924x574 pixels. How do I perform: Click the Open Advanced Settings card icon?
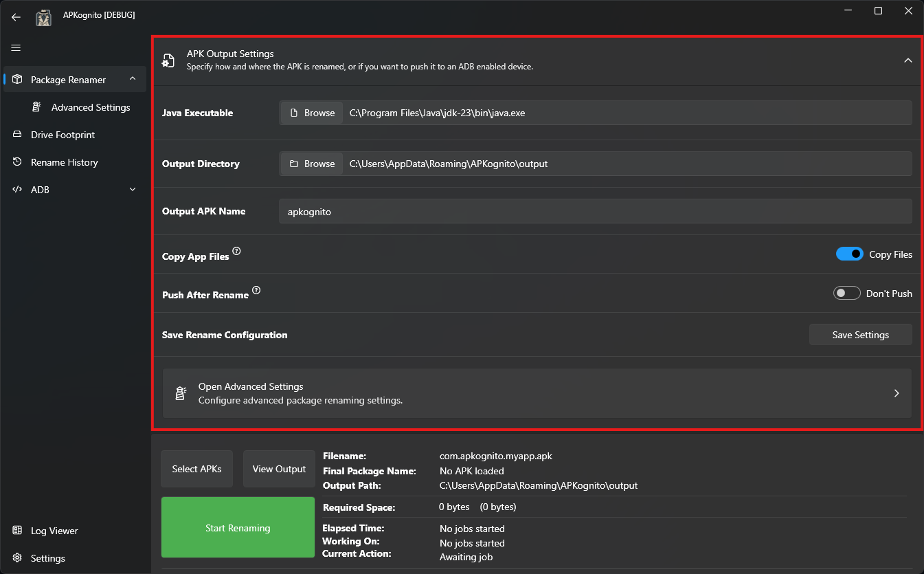[181, 393]
